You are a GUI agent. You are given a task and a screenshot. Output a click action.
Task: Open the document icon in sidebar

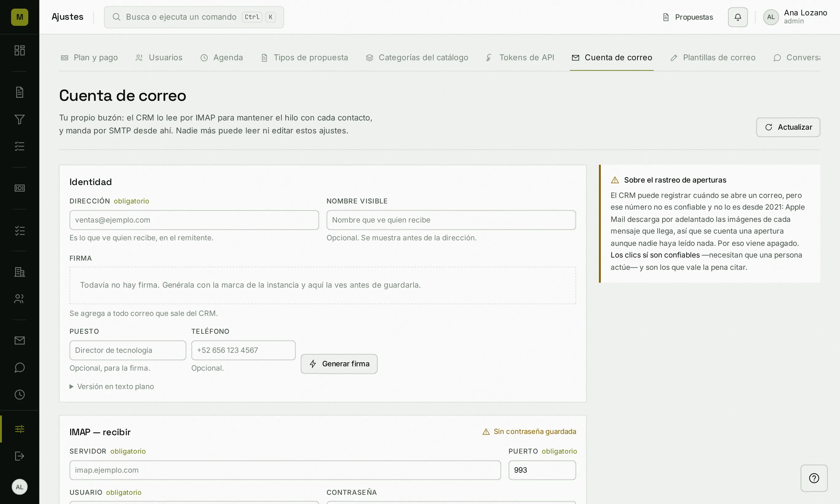click(x=19, y=92)
